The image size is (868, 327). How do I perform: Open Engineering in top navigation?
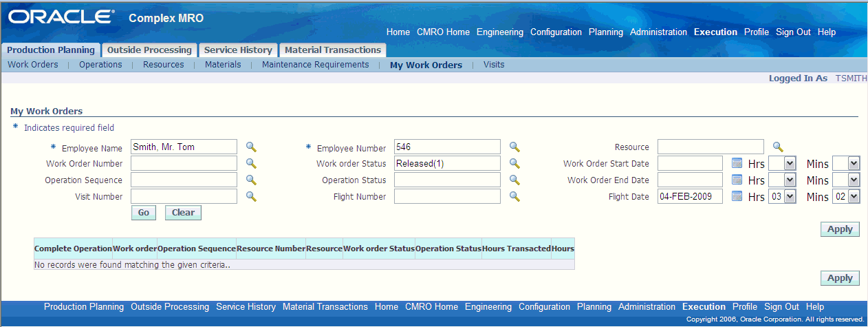pos(500,32)
